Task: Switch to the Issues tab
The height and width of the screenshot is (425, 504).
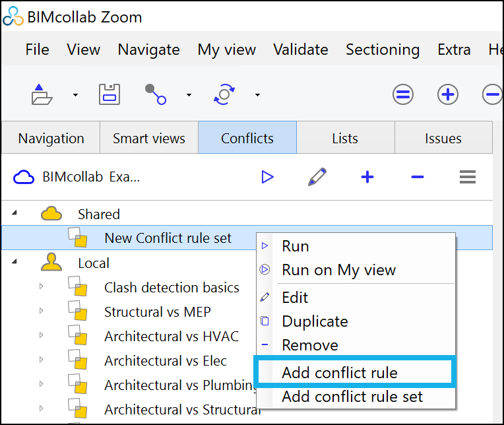Action: point(443,138)
